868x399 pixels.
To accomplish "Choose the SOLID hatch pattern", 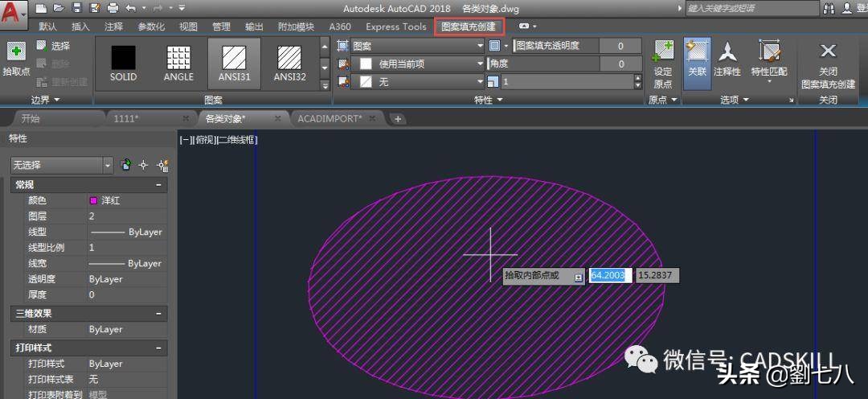I will pos(123,64).
